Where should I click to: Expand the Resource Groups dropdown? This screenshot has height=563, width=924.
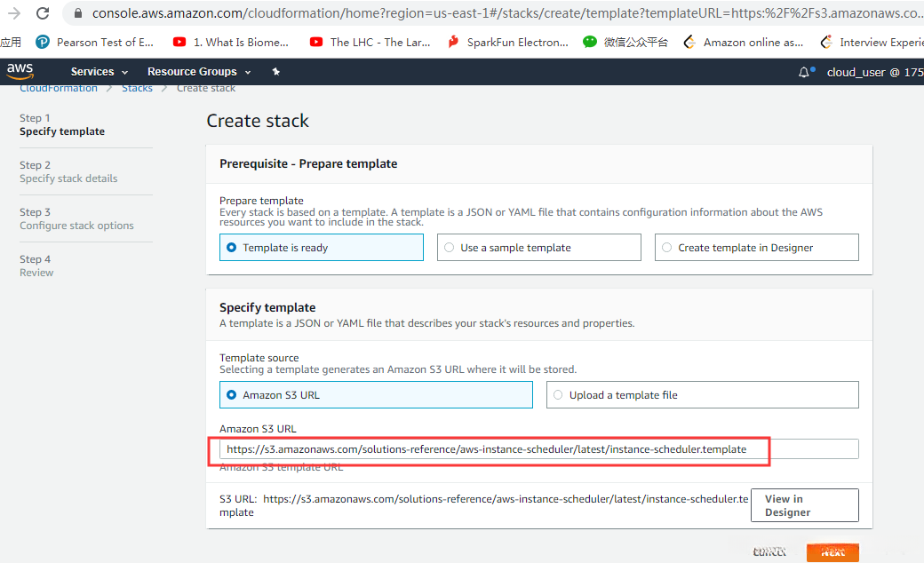(199, 72)
